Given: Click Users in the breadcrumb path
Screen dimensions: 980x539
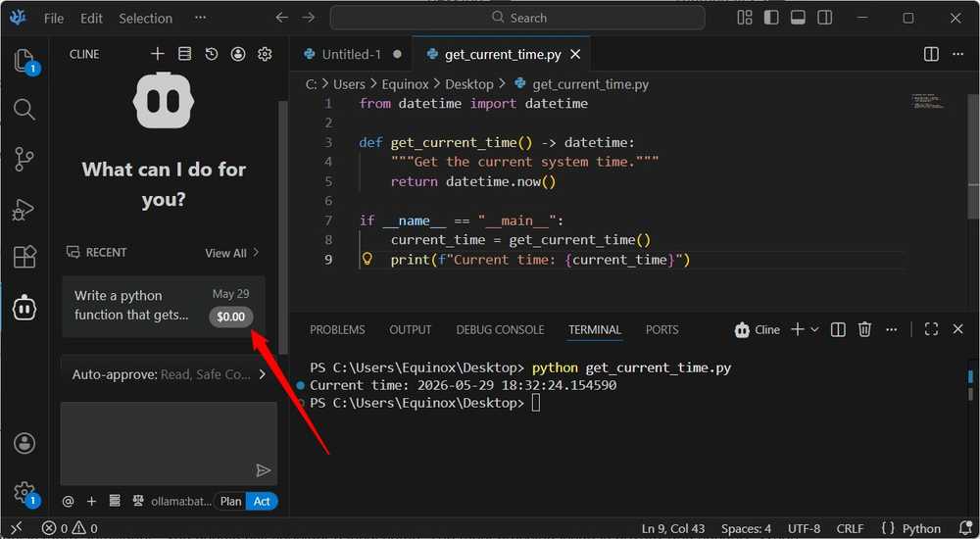Looking at the screenshot, I should (349, 83).
